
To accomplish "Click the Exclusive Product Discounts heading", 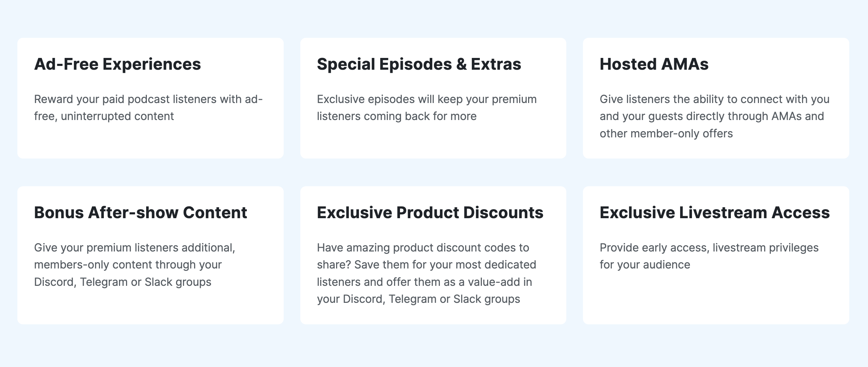I will pos(430,213).
